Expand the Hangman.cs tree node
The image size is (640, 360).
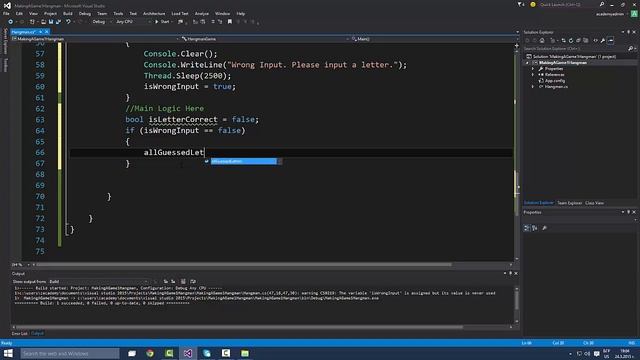(x=533, y=87)
